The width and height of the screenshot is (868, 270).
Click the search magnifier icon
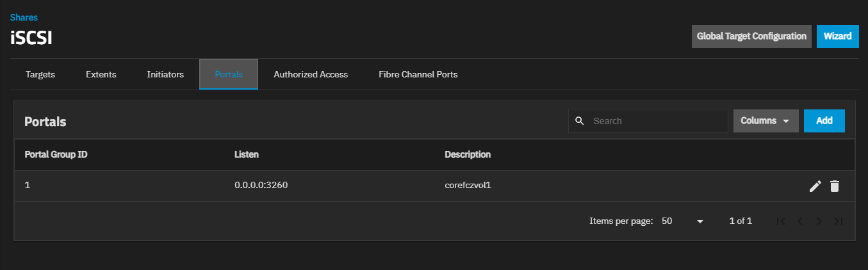(x=580, y=121)
